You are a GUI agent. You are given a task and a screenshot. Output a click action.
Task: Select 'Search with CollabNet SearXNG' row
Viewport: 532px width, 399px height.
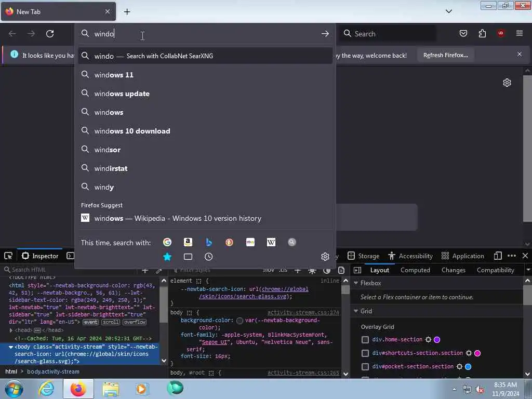(x=205, y=56)
